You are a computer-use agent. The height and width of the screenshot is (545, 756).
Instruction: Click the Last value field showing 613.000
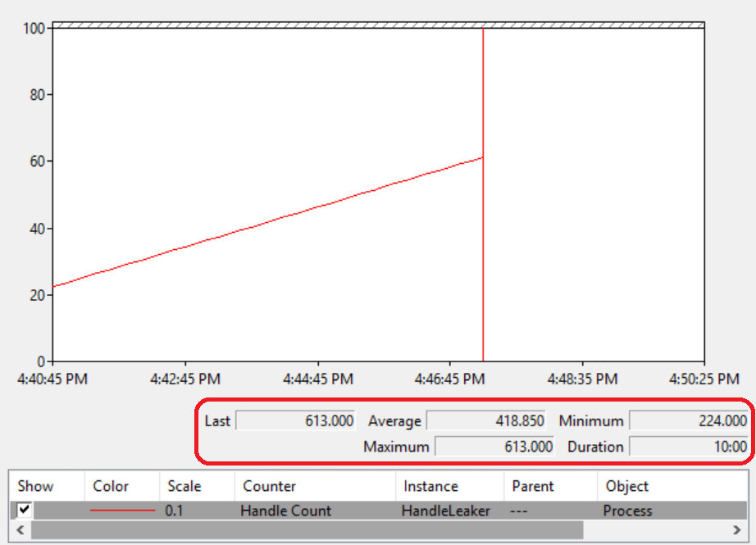pyautogui.click(x=295, y=421)
